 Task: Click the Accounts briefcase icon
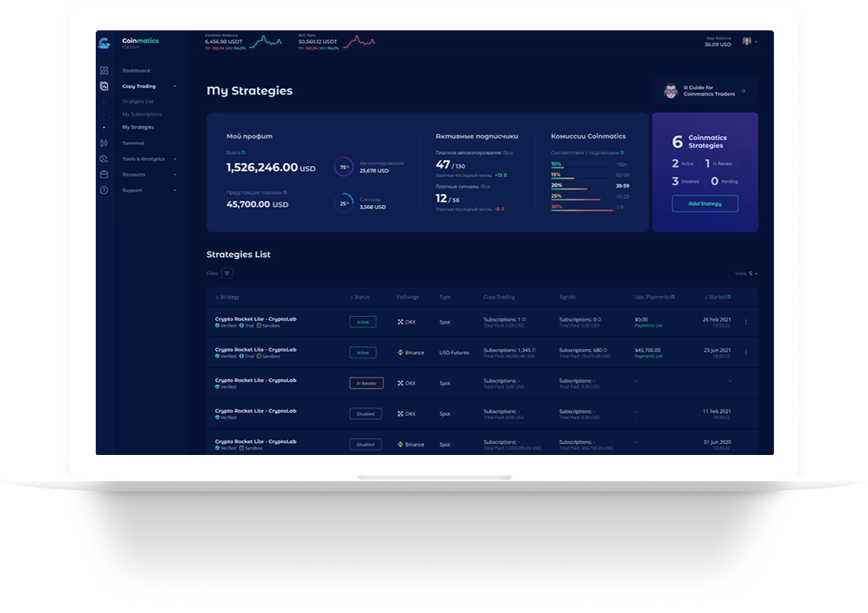click(104, 175)
